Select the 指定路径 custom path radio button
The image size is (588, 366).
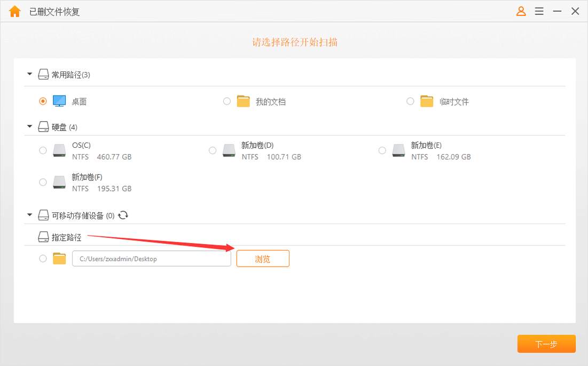pyautogui.click(x=43, y=258)
